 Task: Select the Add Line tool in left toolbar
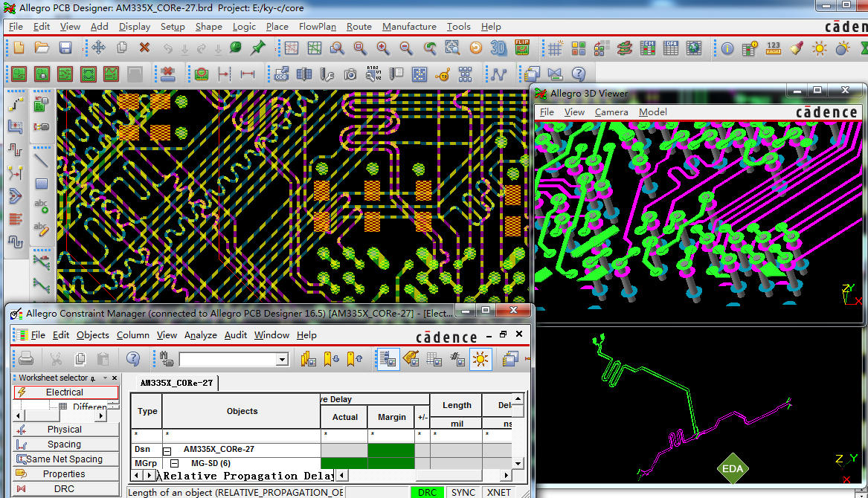tap(42, 161)
